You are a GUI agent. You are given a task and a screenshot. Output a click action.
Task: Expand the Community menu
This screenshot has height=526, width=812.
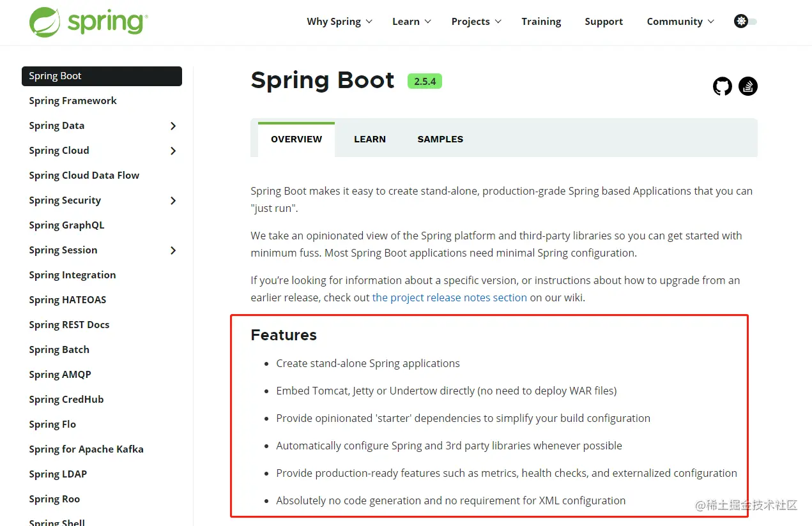pos(681,22)
